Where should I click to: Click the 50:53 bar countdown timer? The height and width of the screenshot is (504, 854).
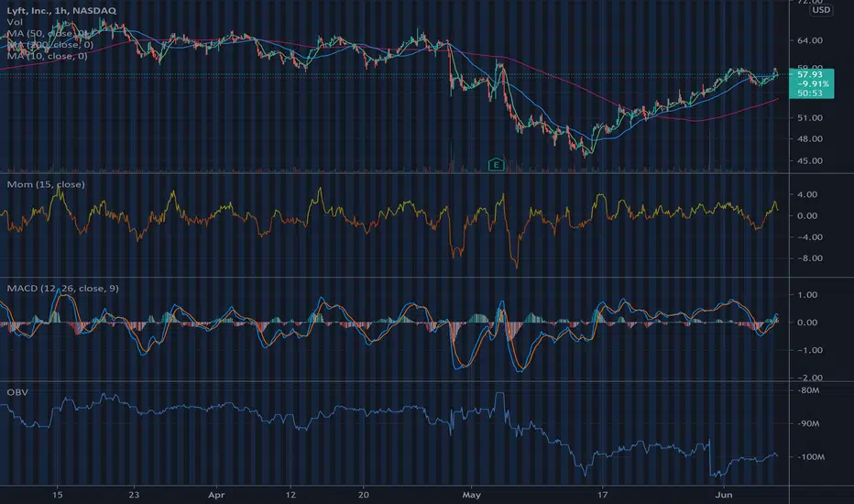810,93
